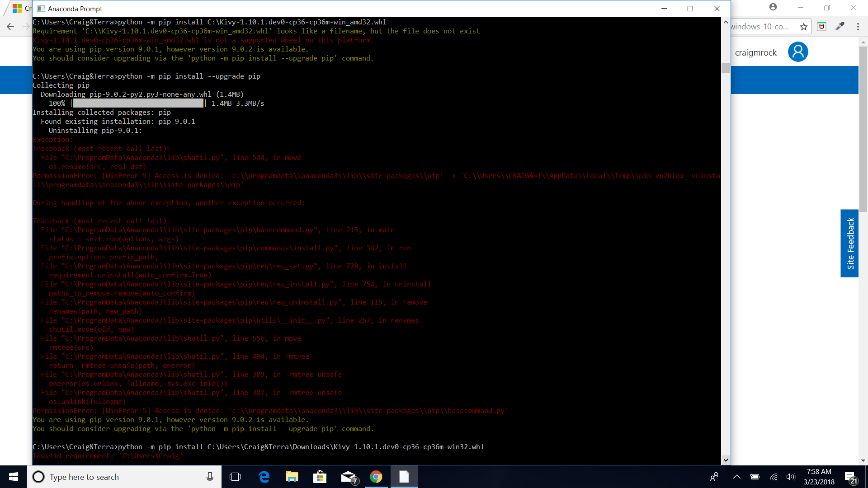The image size is (868, 488).
Task: Click the battery status tray icon
Action: click(x=755, y=477)
